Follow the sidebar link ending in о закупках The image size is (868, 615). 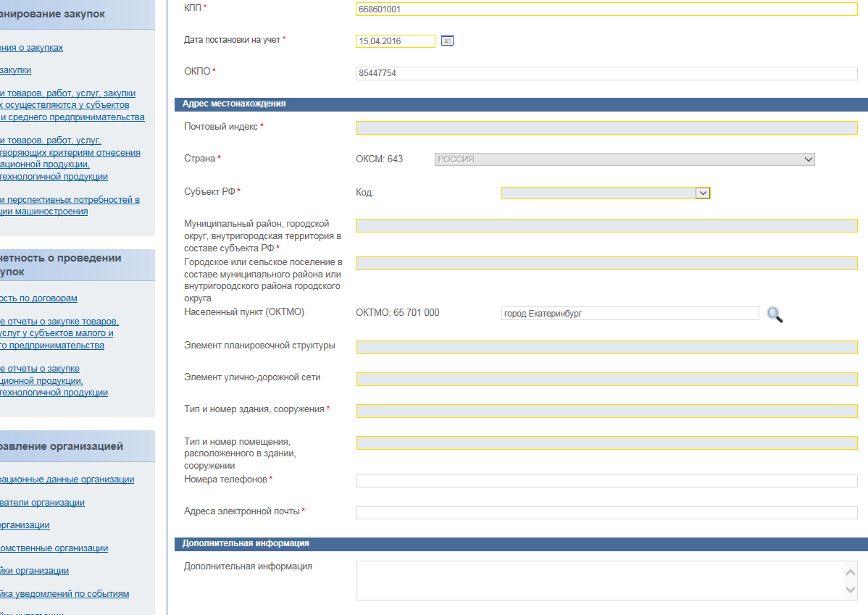tap(31, 48)
